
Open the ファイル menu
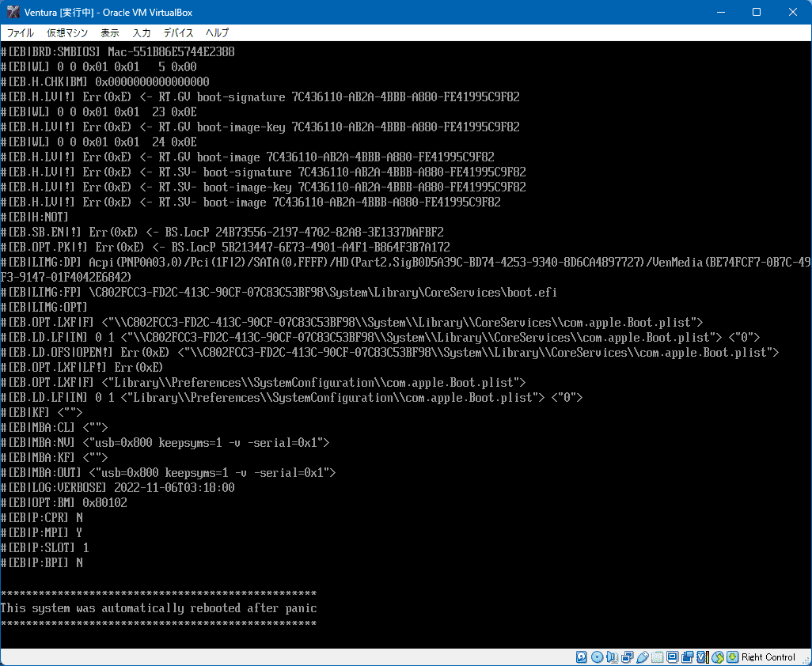21,33
